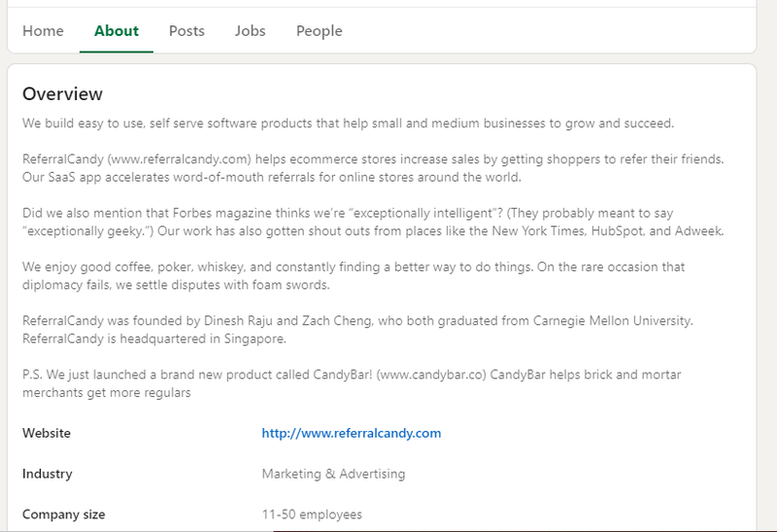View the People tab
Image resolution: width=777 pixels, height=532 pixels.
click(320, 31)
